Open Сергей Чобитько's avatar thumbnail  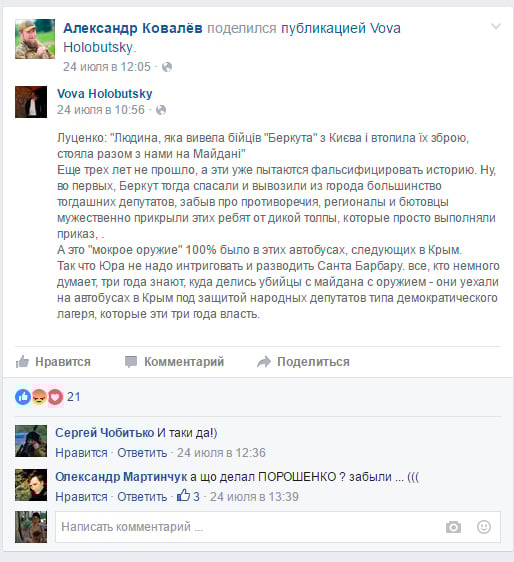(31, 441)
